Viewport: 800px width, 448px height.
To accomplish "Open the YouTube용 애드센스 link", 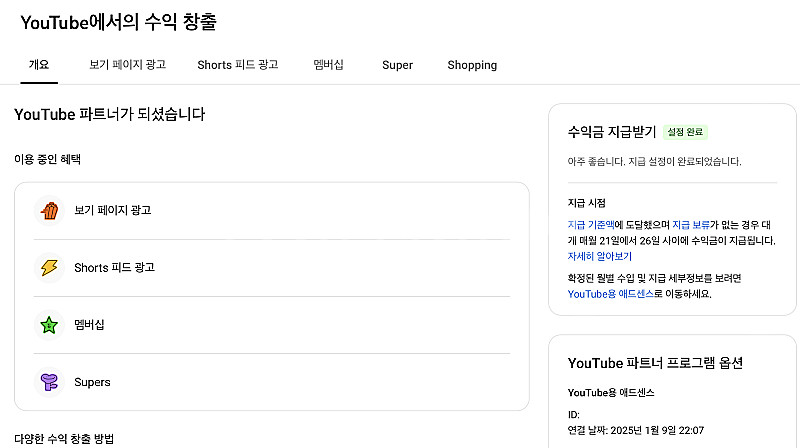I will pos(611,294).
